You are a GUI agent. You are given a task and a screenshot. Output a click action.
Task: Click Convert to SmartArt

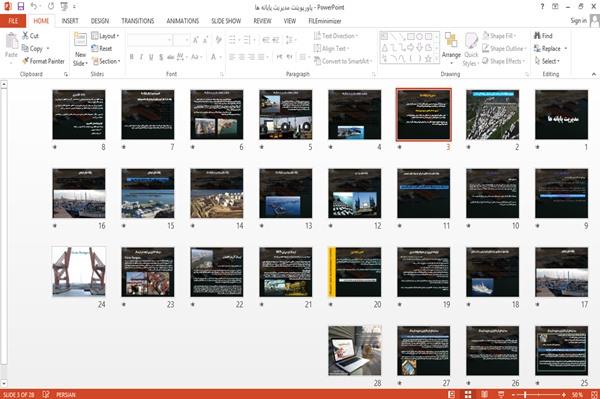(343, 61)
